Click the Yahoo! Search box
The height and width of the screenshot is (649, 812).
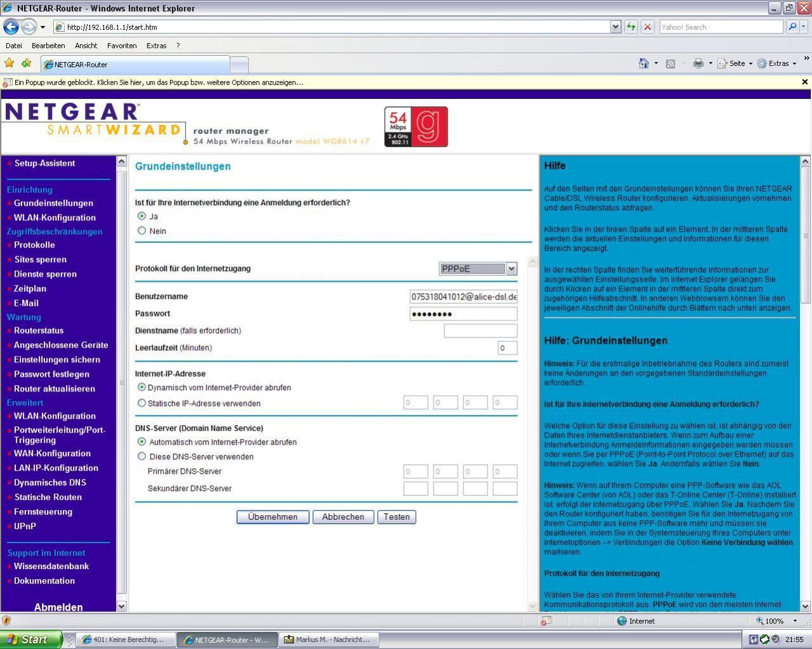[x=721, y=27]
